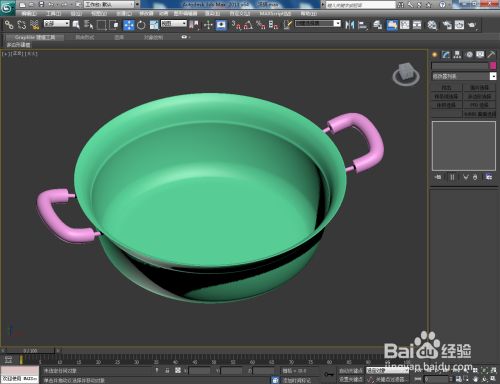This screenshot has height=384, width=500.
Task: Switch to the Selection ribbon tab
Action: click(x=119, y=37)
